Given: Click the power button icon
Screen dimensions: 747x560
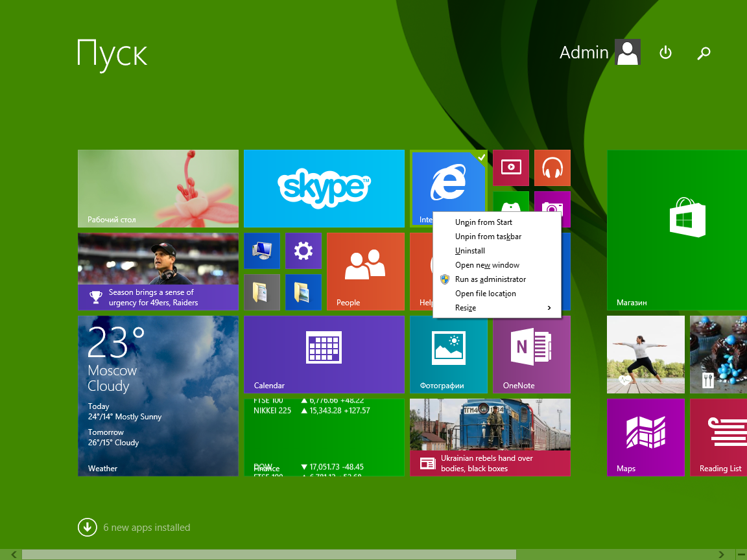Looking at the screenshot, I should click(665, 52).
